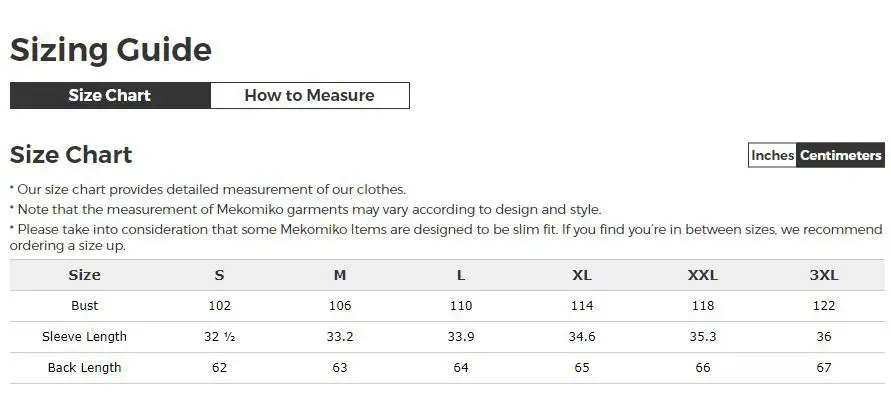Image resolution: width=891 pixels, height=417 pixels.
Task: Select the S size column header
Action: pyautogui.click(x=219, y=275)
